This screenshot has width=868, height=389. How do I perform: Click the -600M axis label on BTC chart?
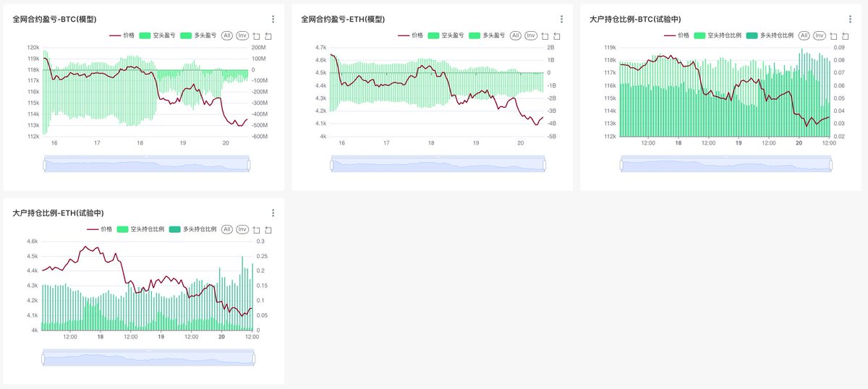260,136
